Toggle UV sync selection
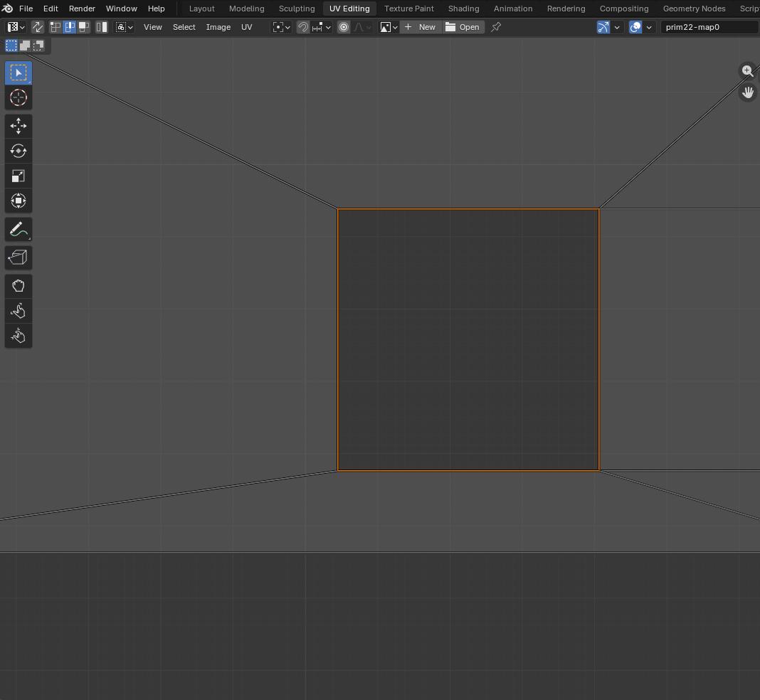The height and width of the screenshot is (700, 760). pos(37,27)
